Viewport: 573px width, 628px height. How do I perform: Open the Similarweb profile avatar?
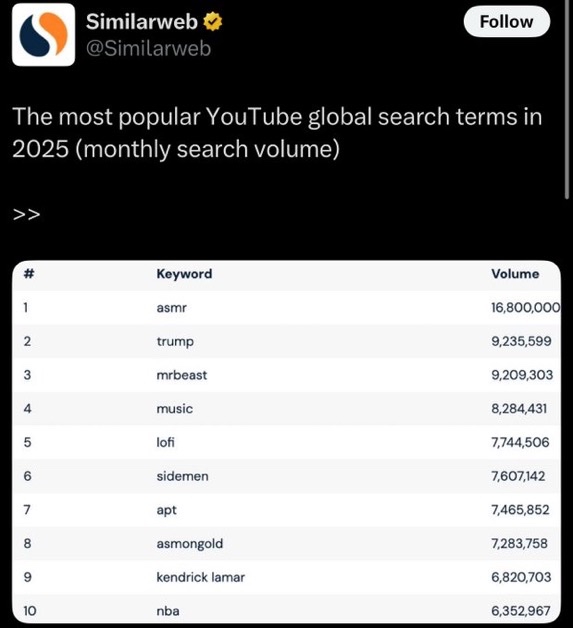click(x=43, y=34)
